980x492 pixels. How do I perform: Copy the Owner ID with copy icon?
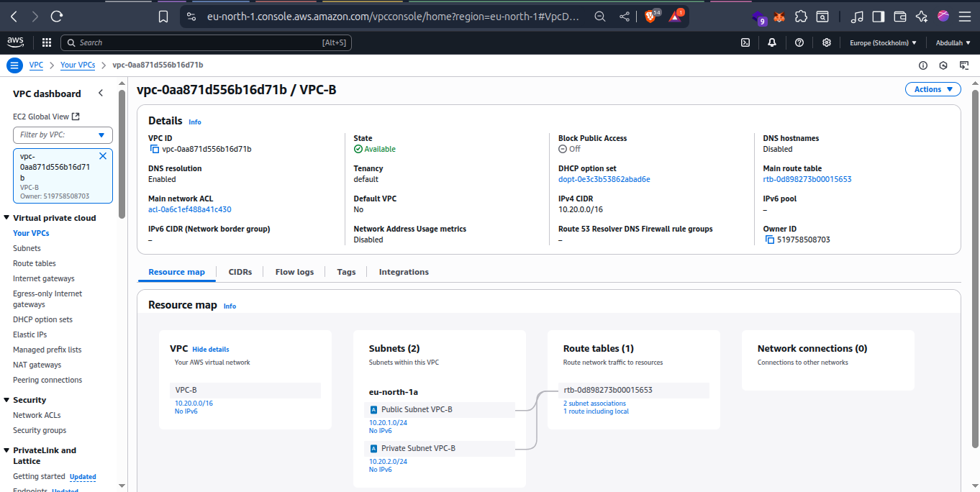(769, 240)
